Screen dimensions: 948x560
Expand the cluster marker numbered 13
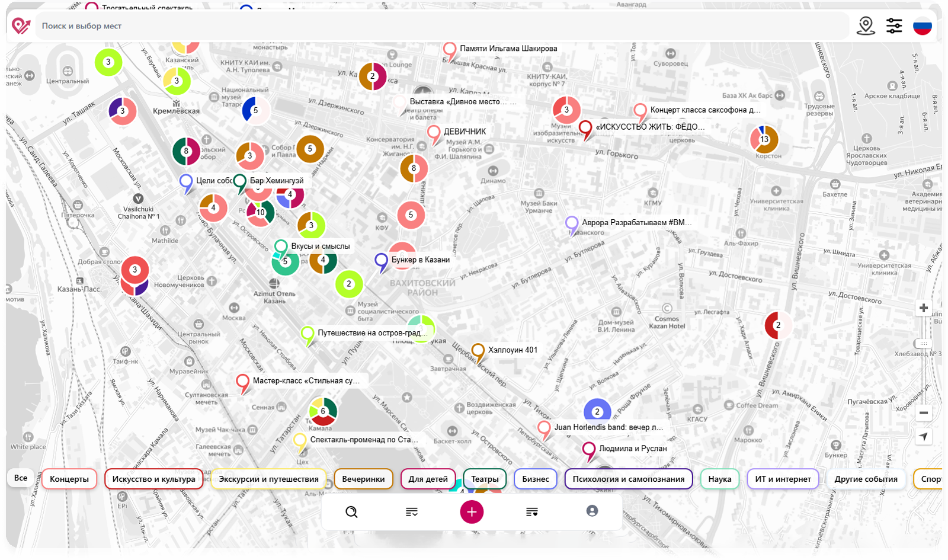pos(764,139)
